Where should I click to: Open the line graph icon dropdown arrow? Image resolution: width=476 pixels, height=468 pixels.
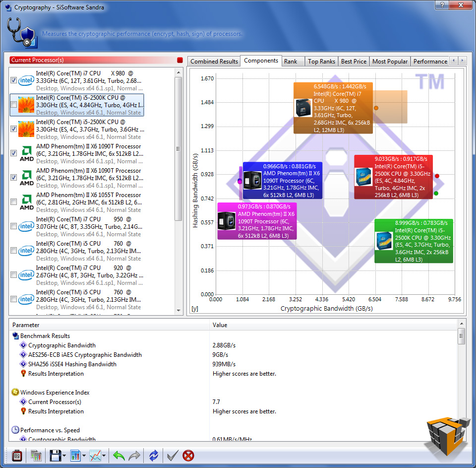(x=104, y=456)
